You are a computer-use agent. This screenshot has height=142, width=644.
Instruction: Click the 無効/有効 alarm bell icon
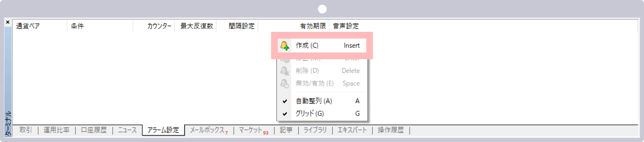[x=284, y=83]
